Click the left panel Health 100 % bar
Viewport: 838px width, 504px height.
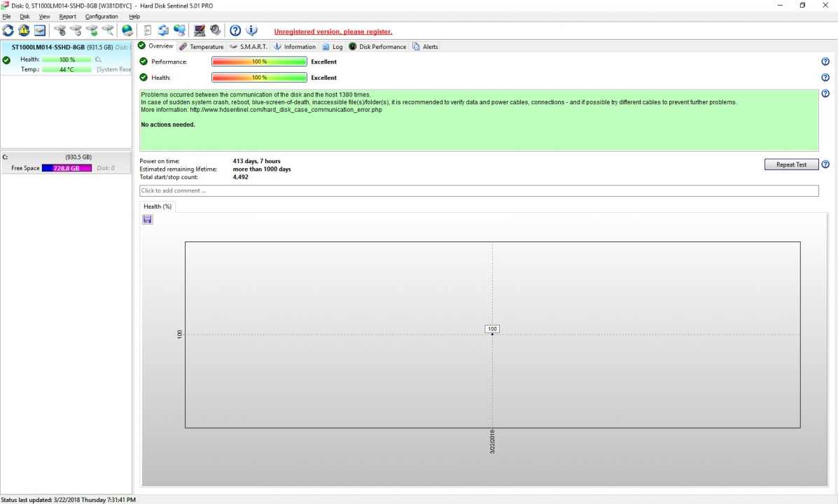(67, 59)
